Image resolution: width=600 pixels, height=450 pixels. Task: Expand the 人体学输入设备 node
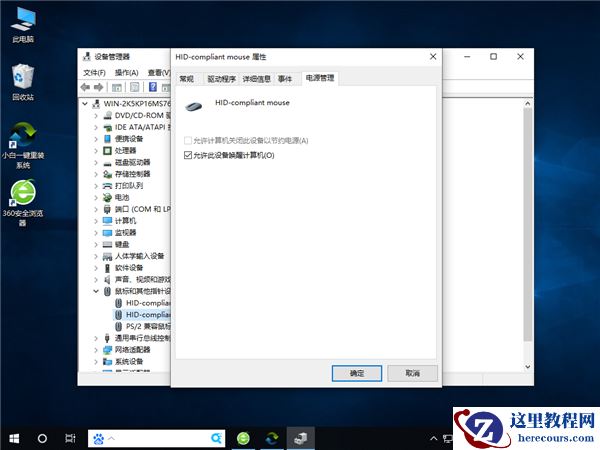coord(96,256)
